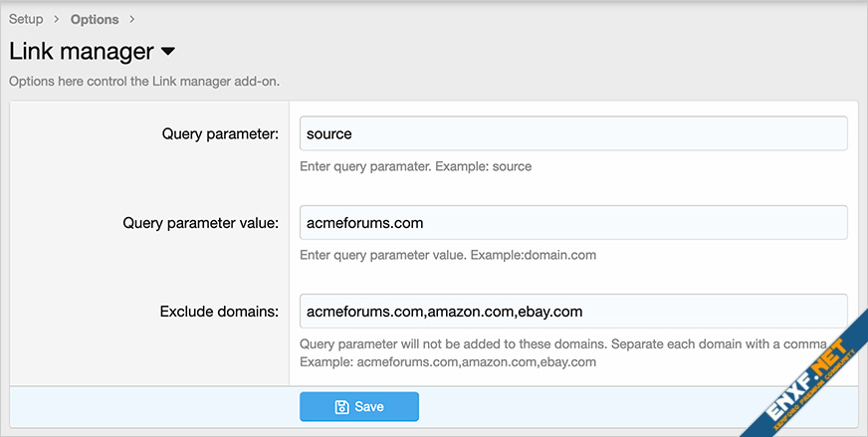The width and height of the screenshot is (868, 437).
Task: Focus the Query parameter input containing source
Action: pyautogui.click(x=572, y=133)
